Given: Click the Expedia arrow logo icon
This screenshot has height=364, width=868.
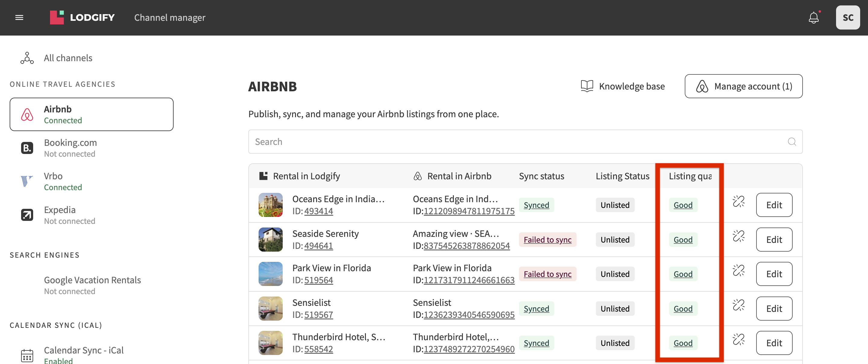Looking at the screenshot, I should click(x=27, y=215).
